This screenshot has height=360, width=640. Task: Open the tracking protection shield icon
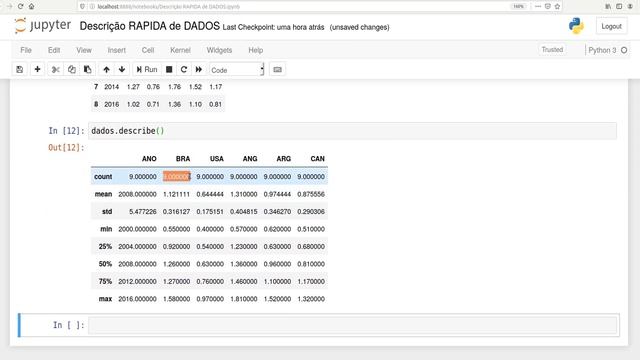[82, 7]
